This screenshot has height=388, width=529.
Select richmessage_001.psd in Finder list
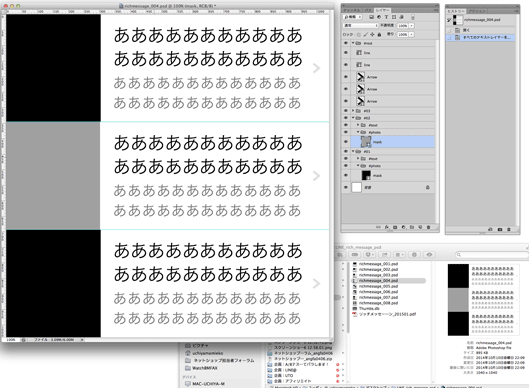(378, 264)
